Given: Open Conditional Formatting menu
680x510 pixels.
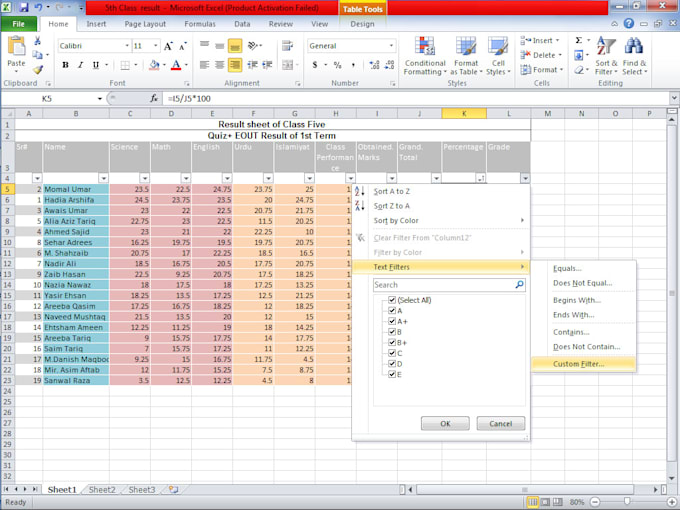Looking at the screenshot, I should tap(425, 56).
